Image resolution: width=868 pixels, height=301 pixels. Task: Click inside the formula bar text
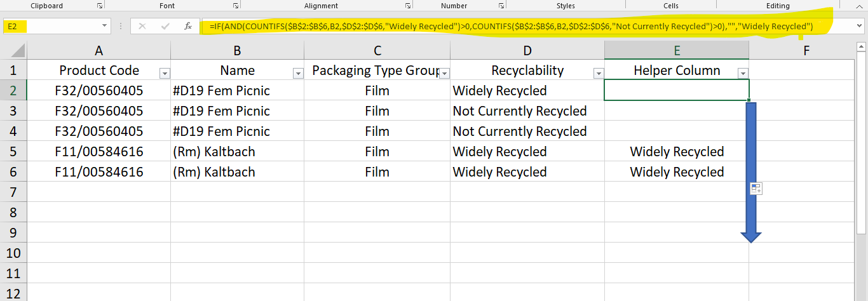[x=512, y=27]
